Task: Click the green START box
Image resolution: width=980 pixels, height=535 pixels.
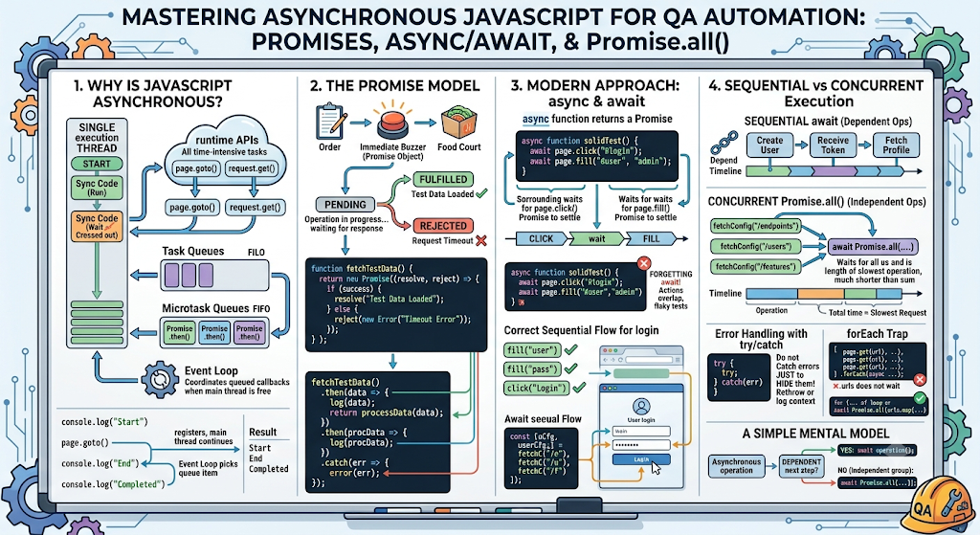Action: tap(97, 164)
